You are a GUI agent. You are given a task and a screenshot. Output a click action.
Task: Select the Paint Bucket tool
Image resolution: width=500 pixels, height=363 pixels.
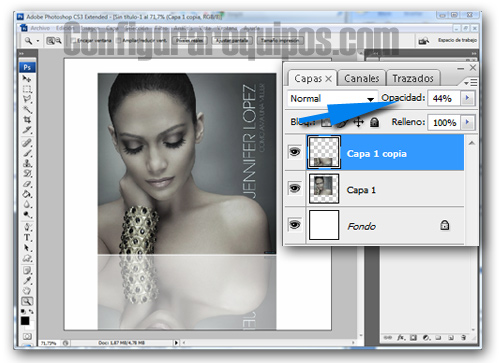coord(27,194)
